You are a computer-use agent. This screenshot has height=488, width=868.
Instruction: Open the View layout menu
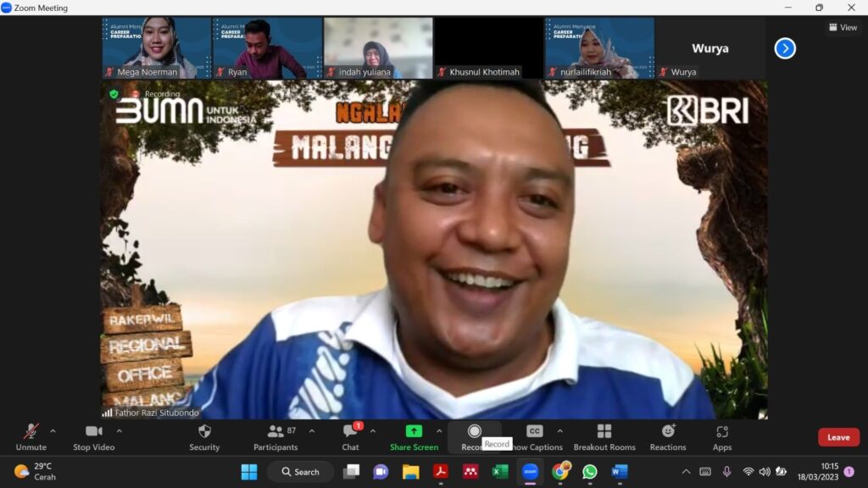(843, 27)
